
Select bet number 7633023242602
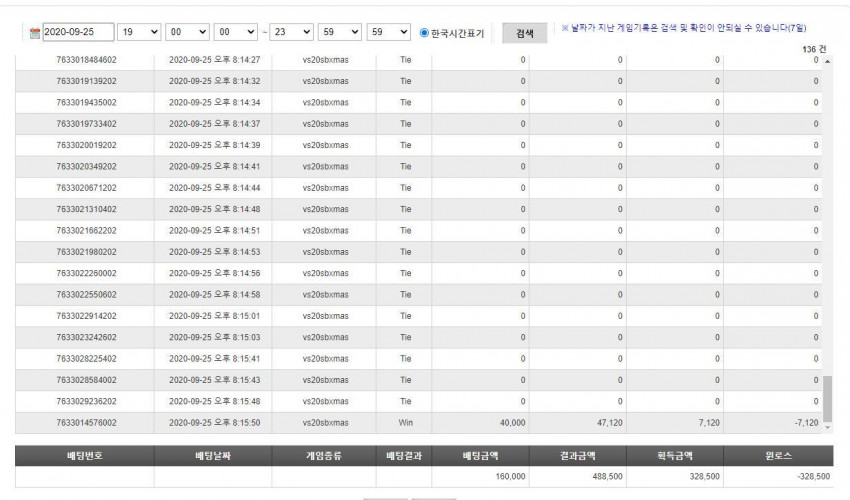(x=86, y=337)
